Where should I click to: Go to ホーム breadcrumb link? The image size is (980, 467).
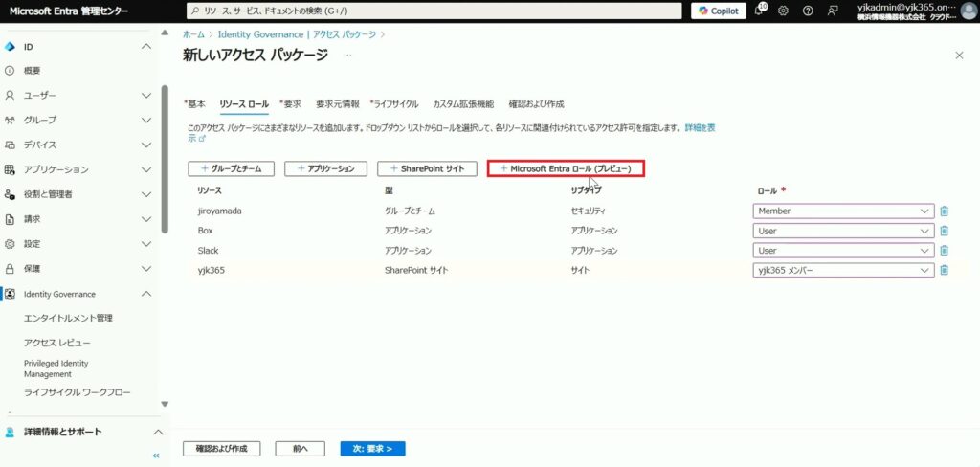point(193,34)
